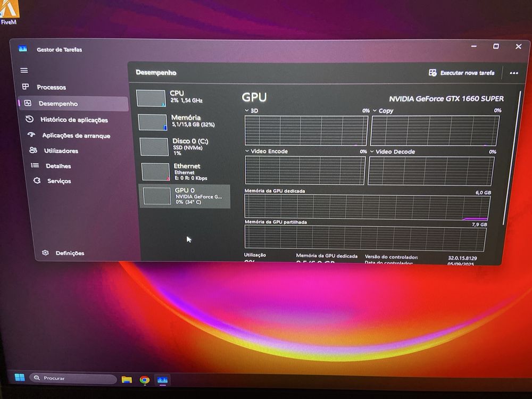Go to Utilizadores page
This screenshot has width=532, height=399.
(61, 151)
